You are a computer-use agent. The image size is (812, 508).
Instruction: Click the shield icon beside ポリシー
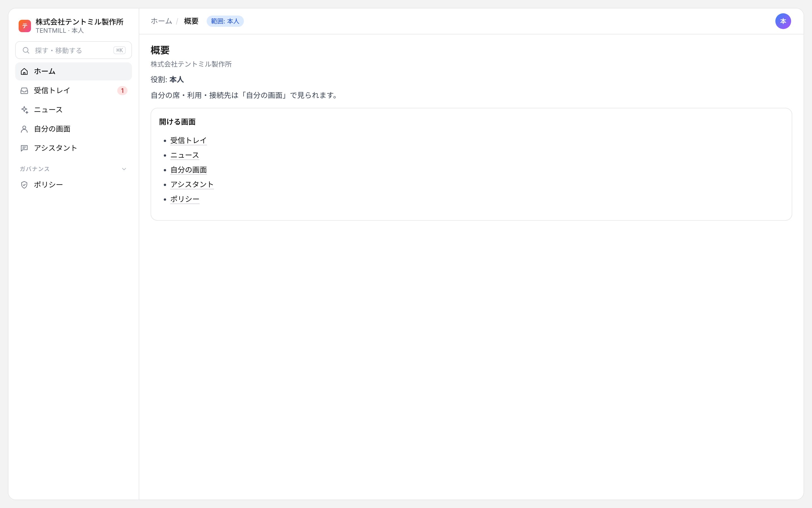[x=24, y=185]
